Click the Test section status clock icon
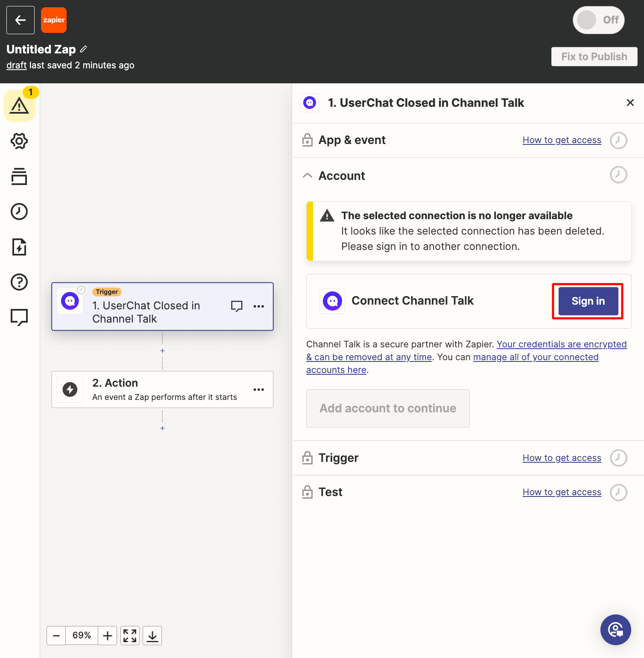Image resolution: width=644 pixels, height=658 pixels. (x=618, y=492)
